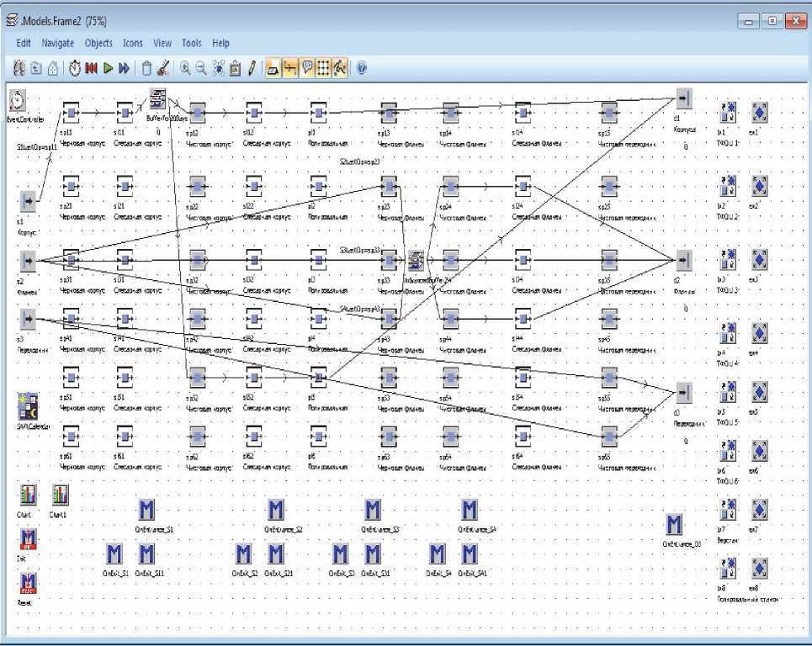
Task: Click the Zoom In magnifier icon
Action: 185,68
